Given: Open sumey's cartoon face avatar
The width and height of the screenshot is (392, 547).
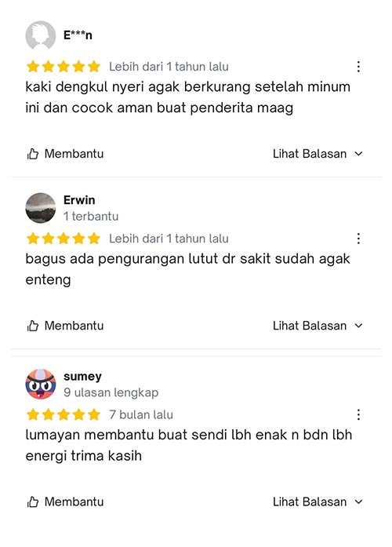Looking at the screenshot, I should coord(41,384).
